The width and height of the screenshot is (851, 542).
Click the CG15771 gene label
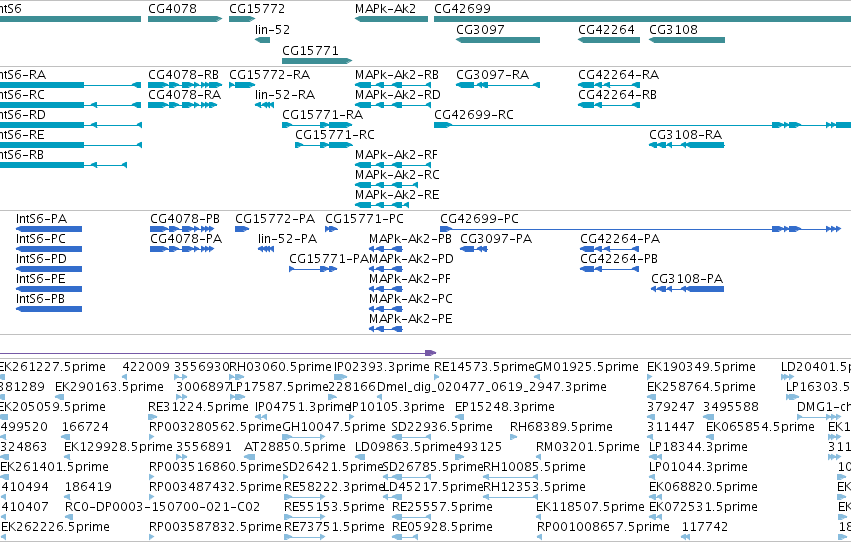(310, 50)
